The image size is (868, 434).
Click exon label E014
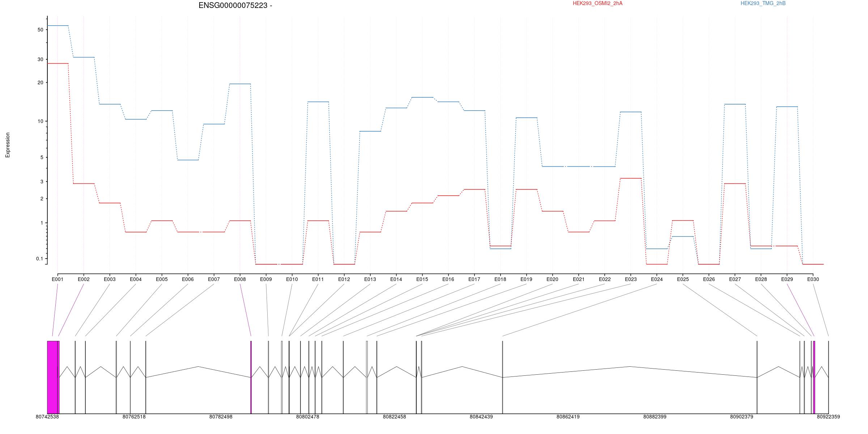tap(396, 279)
